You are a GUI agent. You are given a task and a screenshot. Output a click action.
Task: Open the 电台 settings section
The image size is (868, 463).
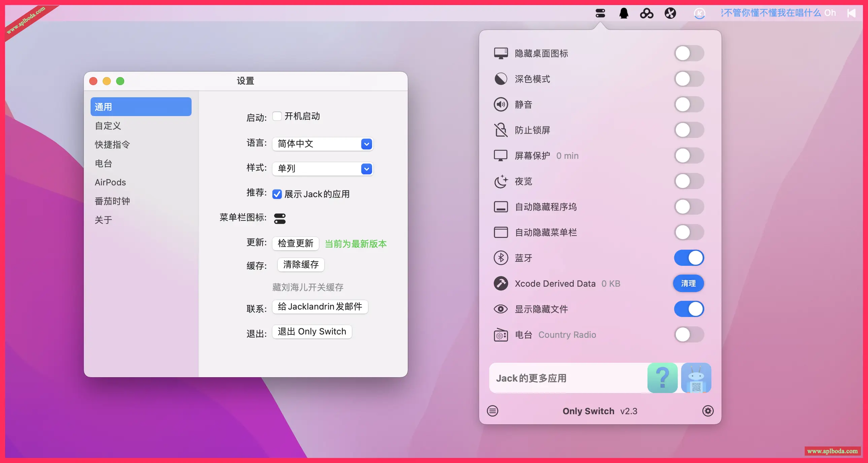(x=141, y=163)
